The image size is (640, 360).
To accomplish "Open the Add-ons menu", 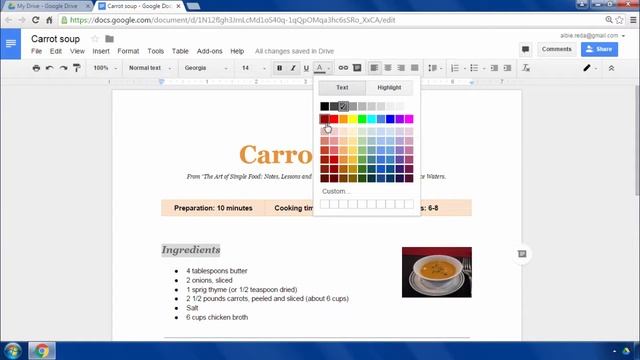I will [209, 51].
